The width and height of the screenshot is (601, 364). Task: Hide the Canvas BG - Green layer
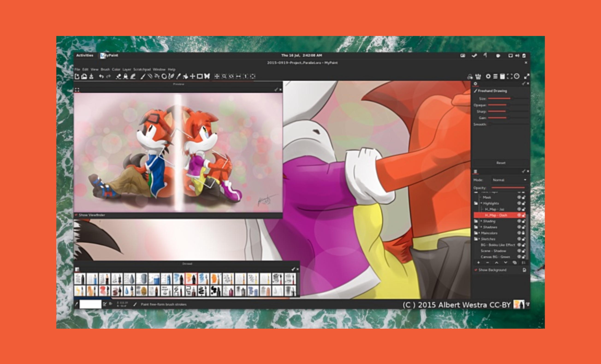[x=519, y=257]
